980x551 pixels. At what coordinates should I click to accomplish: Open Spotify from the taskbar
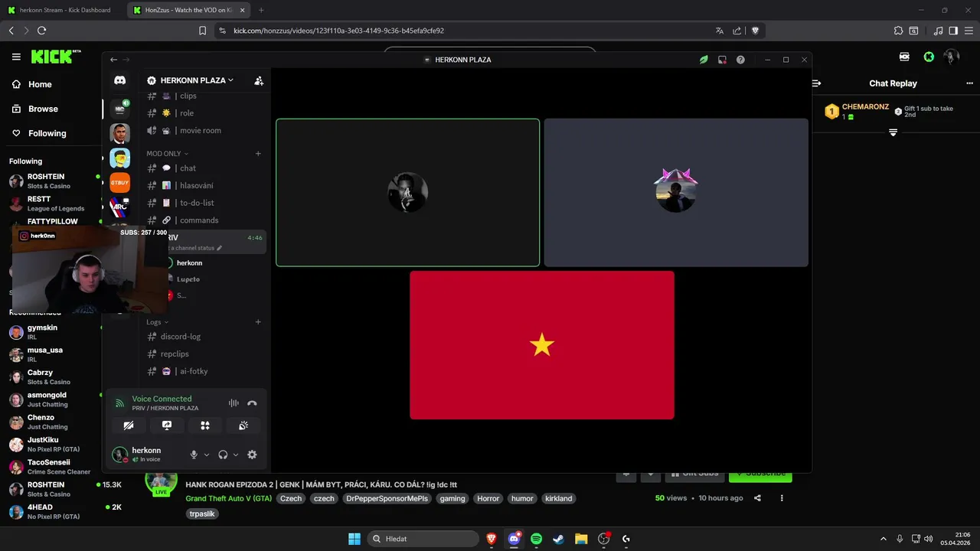tap(536, 539)
